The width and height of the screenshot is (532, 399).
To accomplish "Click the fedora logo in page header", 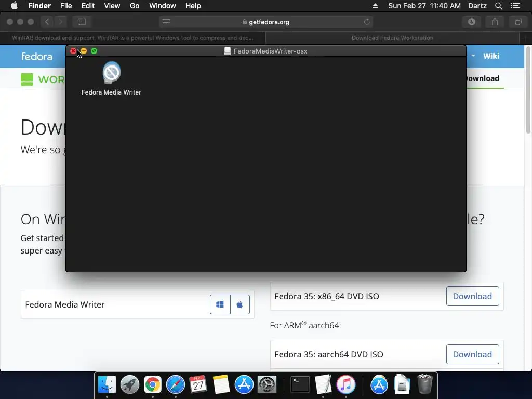I will pos(37,56).
